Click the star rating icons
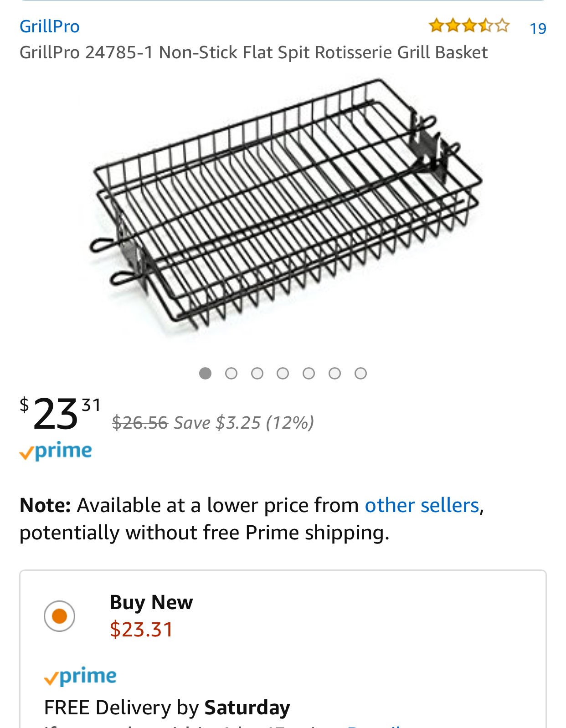 (469, 26)
